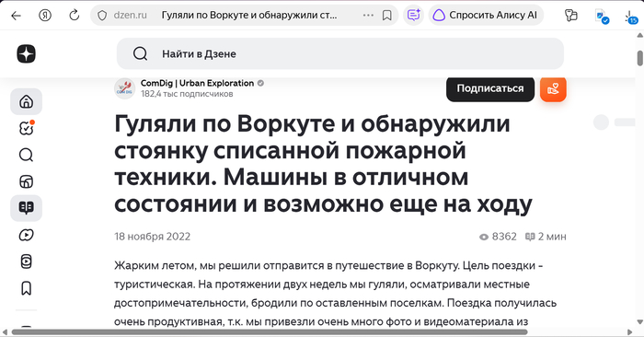This screenshot has height=337, width=644.
Task: Click the address dzen.ru in URL bar
Action: pyautogui.click(x=131, y=16)
